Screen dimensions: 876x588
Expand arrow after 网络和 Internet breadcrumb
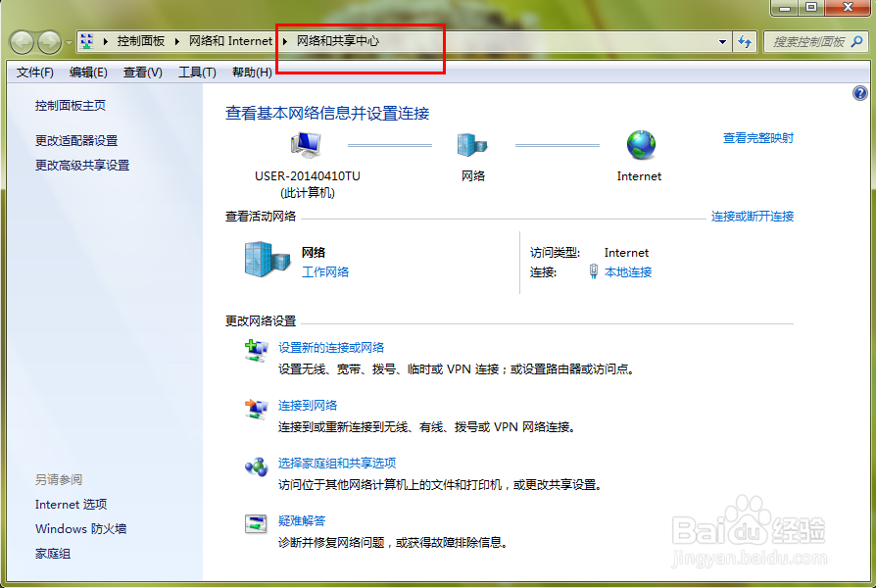click(x=285, y=41)
